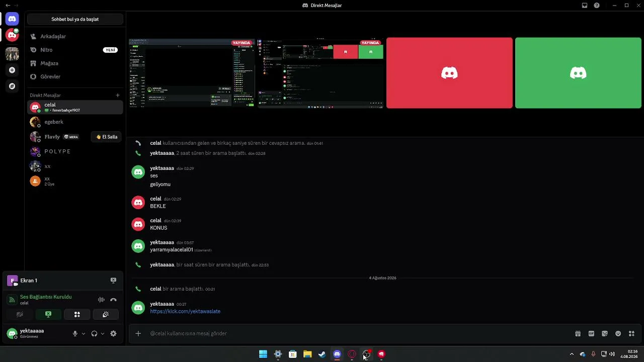Expand headphone output options arrow
Image resolution: width=644 pixels, height=362 pixels.
pos(103,333)
